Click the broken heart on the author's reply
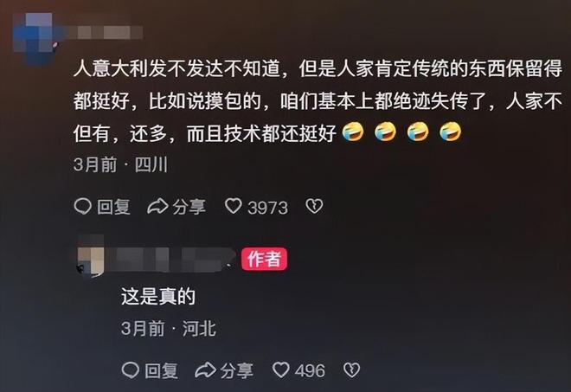The image size is (571, 392). [351, 370]
